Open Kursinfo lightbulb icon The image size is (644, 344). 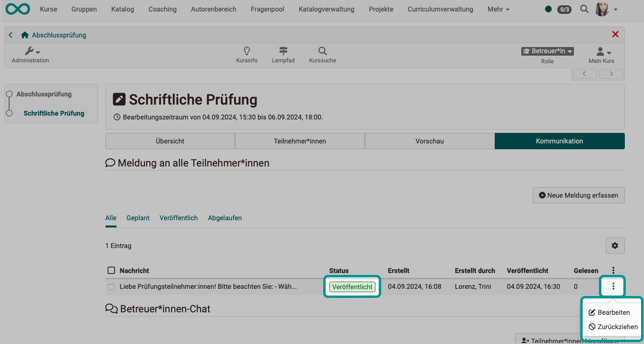tap(247, 51)
